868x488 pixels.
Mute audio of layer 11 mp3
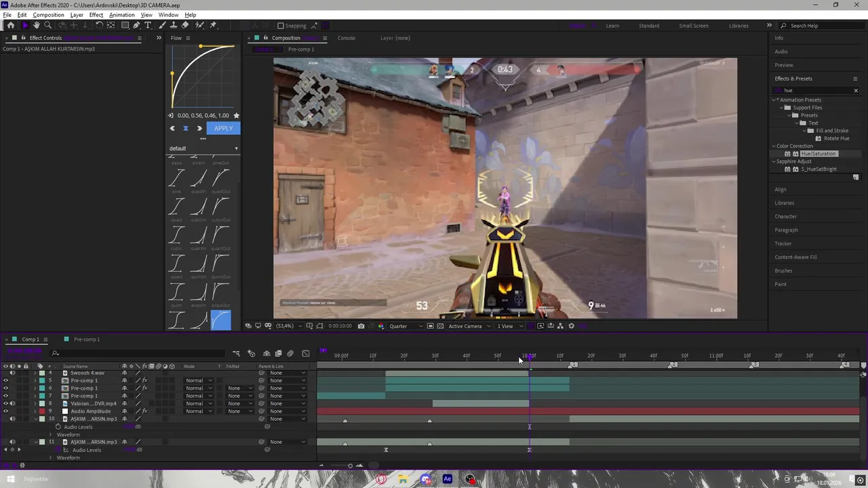12,442
